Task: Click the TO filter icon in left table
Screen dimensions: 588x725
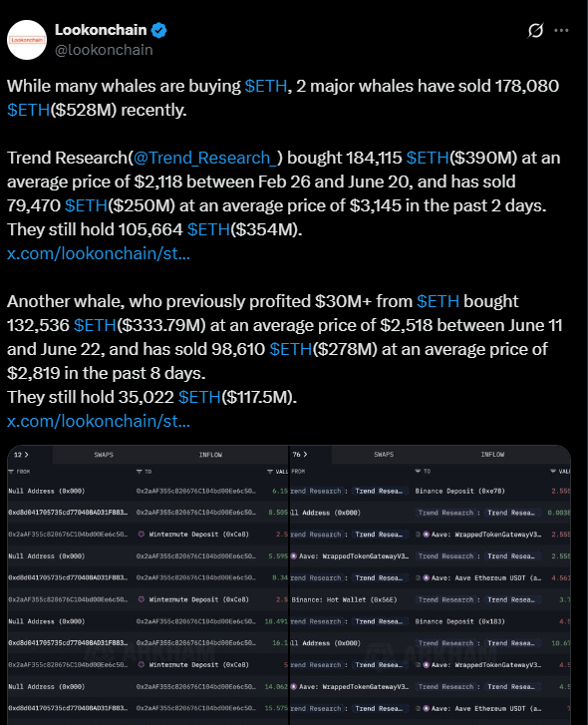Action: 140,472
